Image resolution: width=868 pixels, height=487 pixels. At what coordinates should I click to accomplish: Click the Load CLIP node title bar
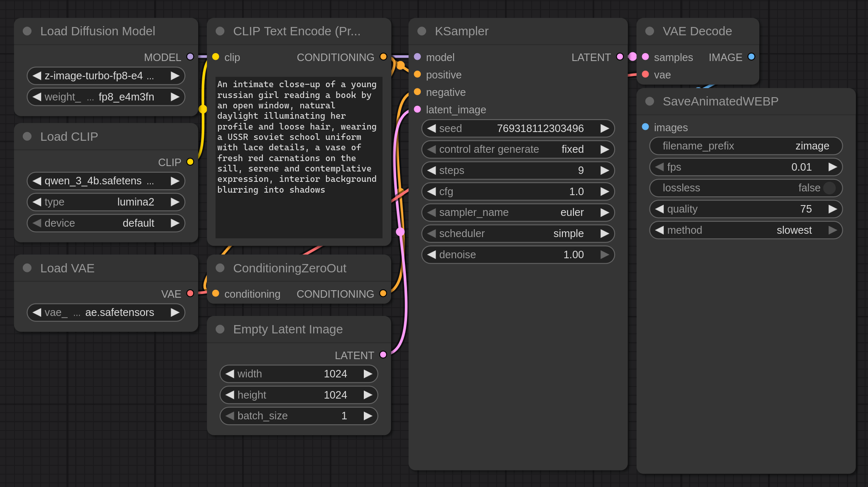click(69, 137)
